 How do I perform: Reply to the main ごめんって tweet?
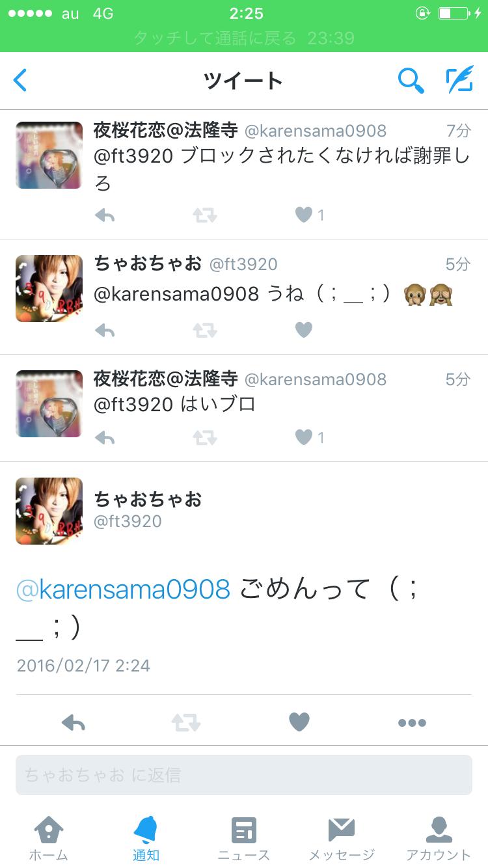(x=74, y=722)
